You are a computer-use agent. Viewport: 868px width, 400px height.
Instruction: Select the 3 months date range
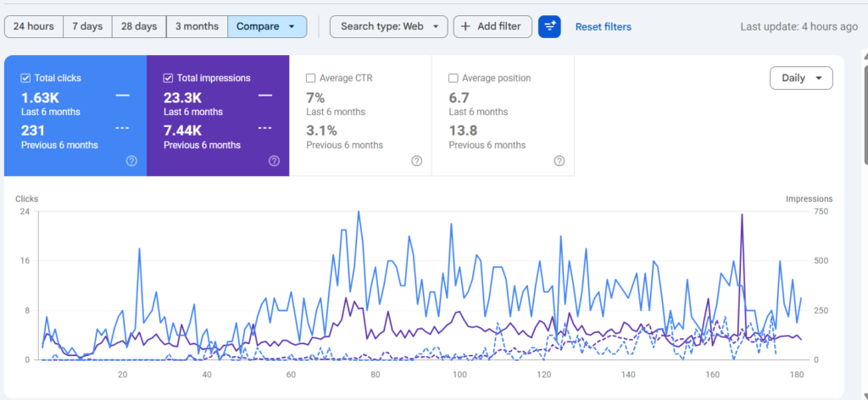point(197,26)
